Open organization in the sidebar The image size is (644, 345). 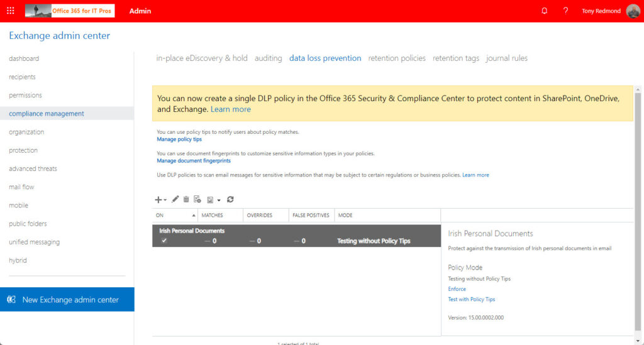click(26, 132)
